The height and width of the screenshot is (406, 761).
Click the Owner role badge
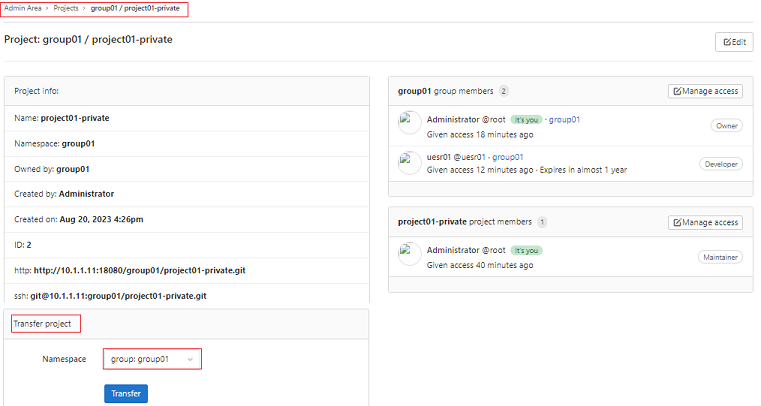(x=726, y=126)
